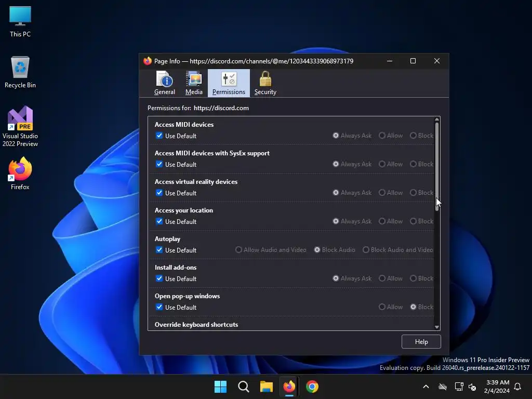532x399 pixels.
Task: Launch Chrome from the taskbar
Action: pos(312,387)
